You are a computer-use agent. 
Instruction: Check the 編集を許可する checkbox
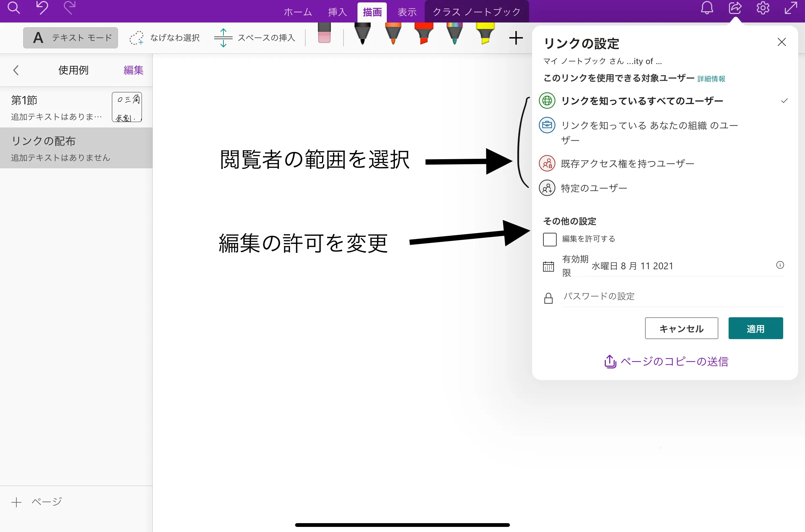(x=550, y=239)
